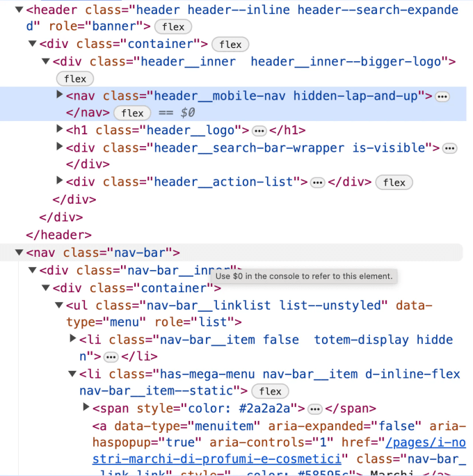
Task: Click ellipsis inside header__action-list div
Action: 318,183
